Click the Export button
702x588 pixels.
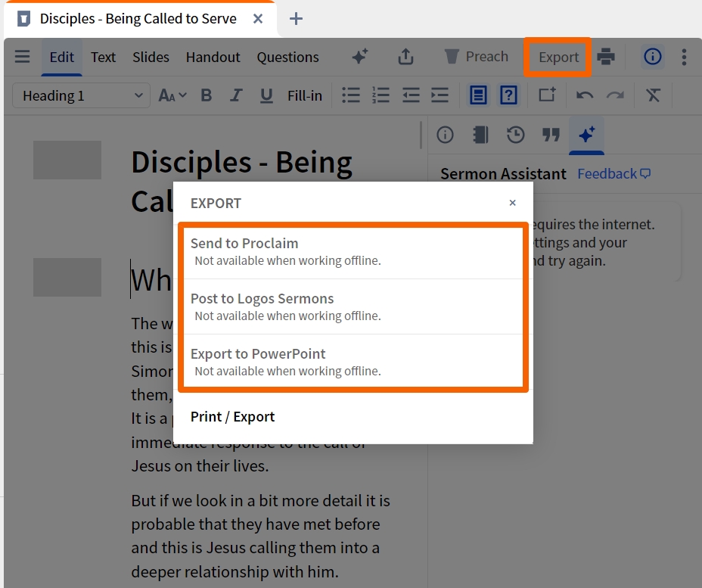point(559,58)
